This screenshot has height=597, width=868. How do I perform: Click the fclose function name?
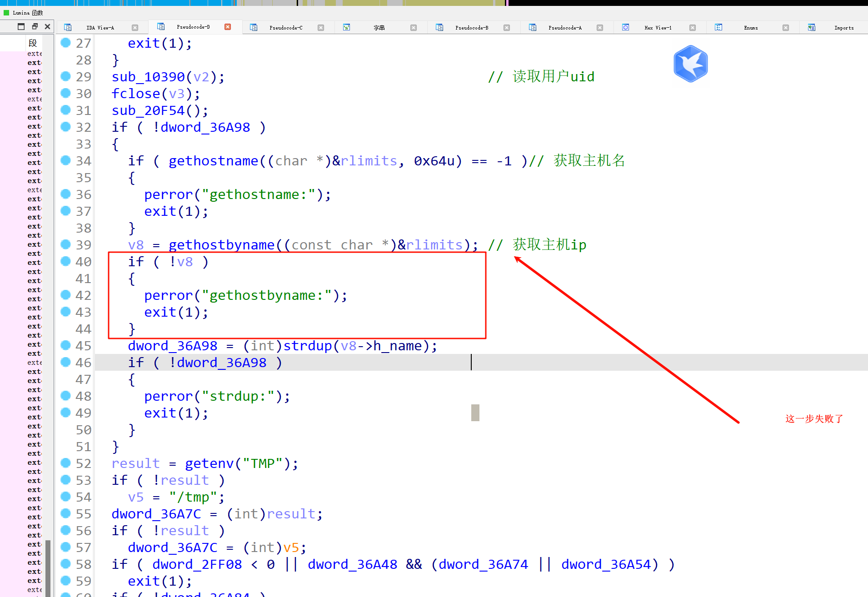[136, 94]
